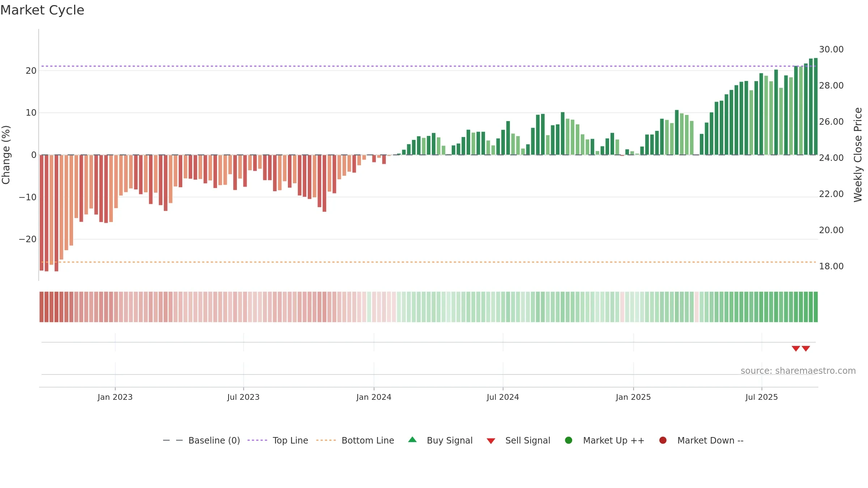Click the 18.00 price axis label
This screenshot has width=868, height=488.
(x=831, y=266)
